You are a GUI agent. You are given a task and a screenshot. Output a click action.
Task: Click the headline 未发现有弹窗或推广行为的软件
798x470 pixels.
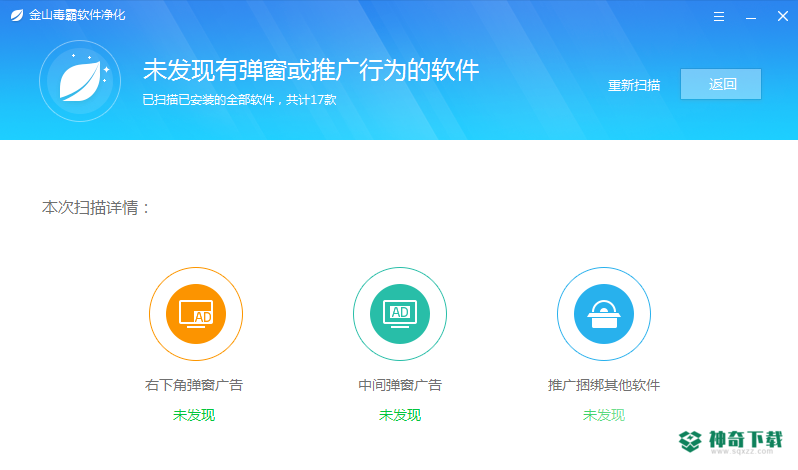(311, 70)
